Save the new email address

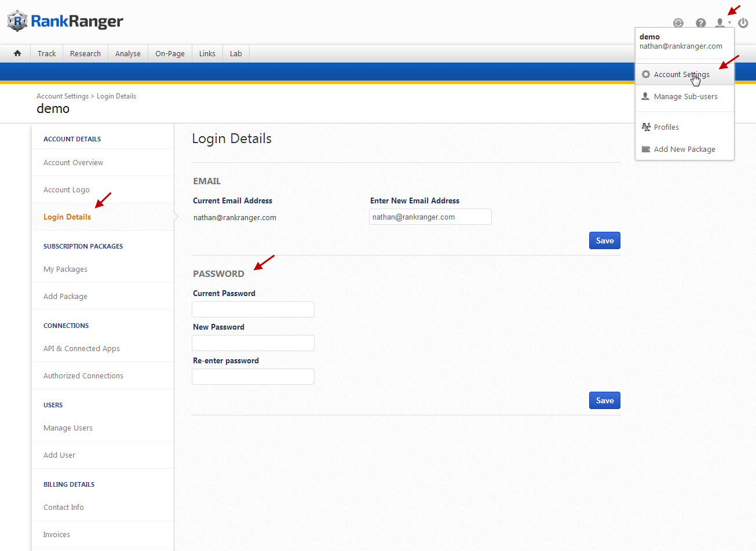point(604,240)
